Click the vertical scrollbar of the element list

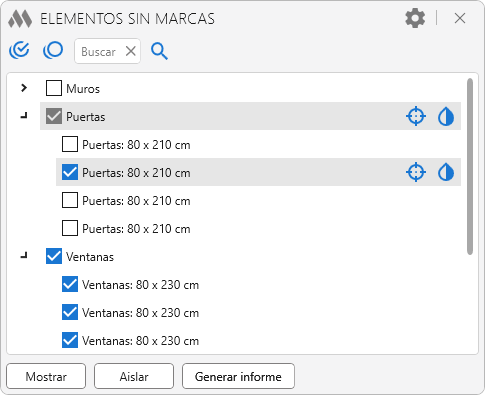(x=470, y=167)
